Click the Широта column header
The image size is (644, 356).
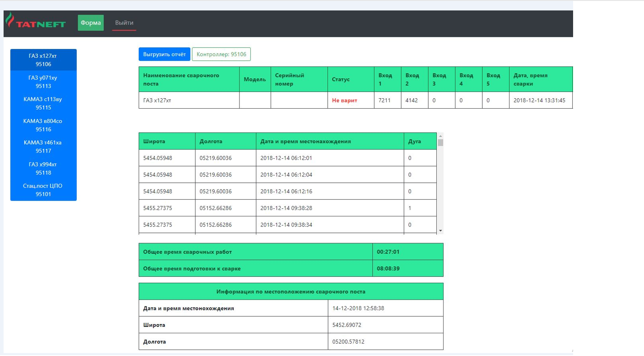pyautogui.click(x=167, y=141)
